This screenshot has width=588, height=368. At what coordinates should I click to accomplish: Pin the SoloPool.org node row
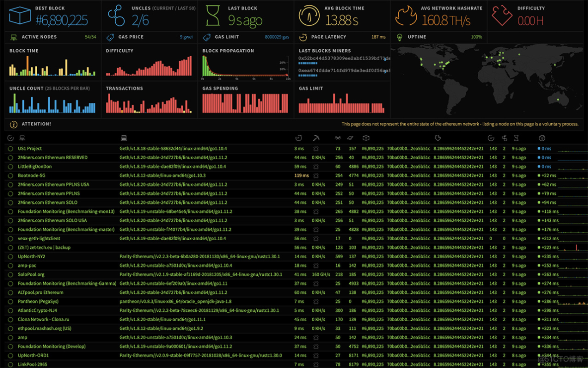tap(10, 275)
